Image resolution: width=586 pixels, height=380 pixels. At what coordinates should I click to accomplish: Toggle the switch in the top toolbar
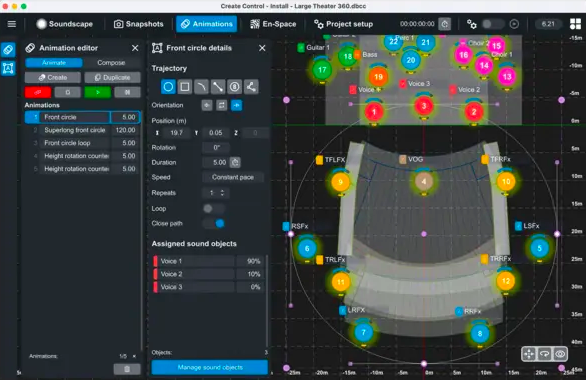[493, 24]
